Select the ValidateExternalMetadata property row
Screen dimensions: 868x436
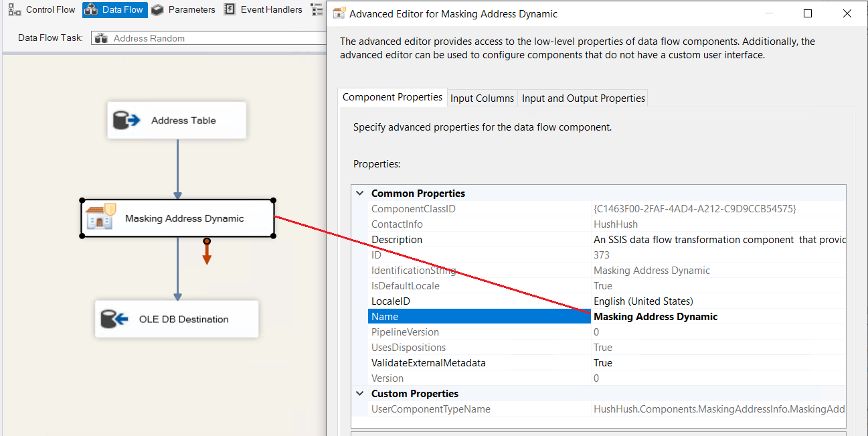(428, 363)
